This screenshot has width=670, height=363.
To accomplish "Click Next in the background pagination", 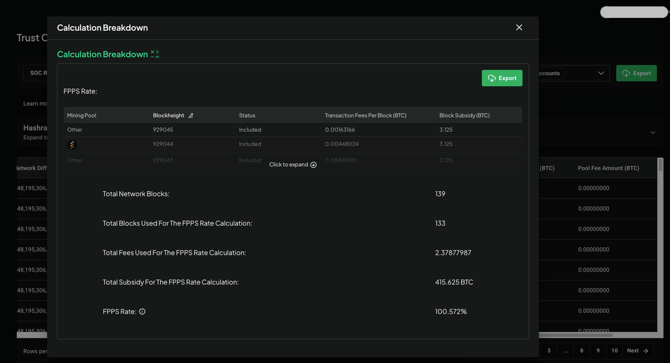I will pos(638,351).
